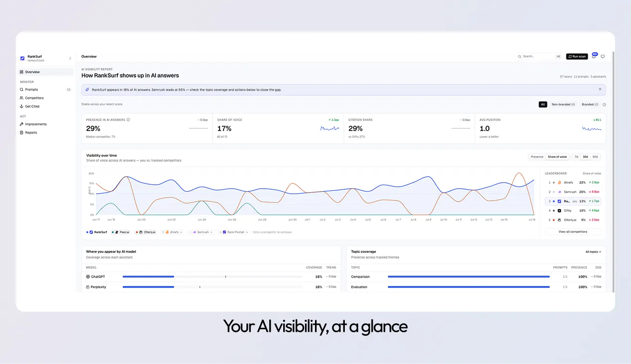Select the RankSurf 'you' leaderboard row
Screen dimensions: 631x364
coord(573,201)
